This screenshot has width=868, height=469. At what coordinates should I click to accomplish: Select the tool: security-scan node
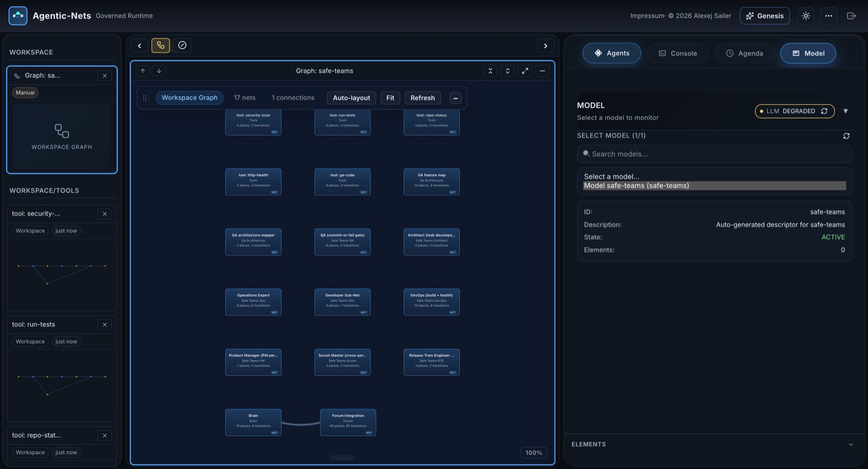pos(253,122)
